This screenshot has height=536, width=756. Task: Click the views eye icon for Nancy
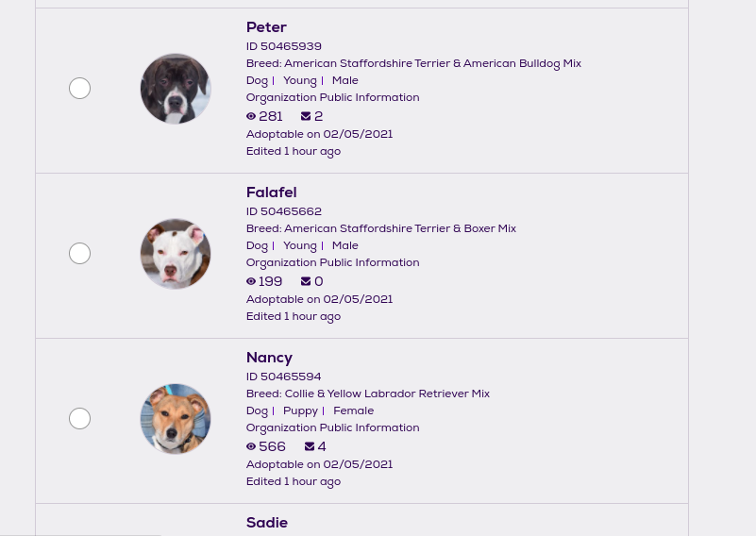[x=251, y=447]
